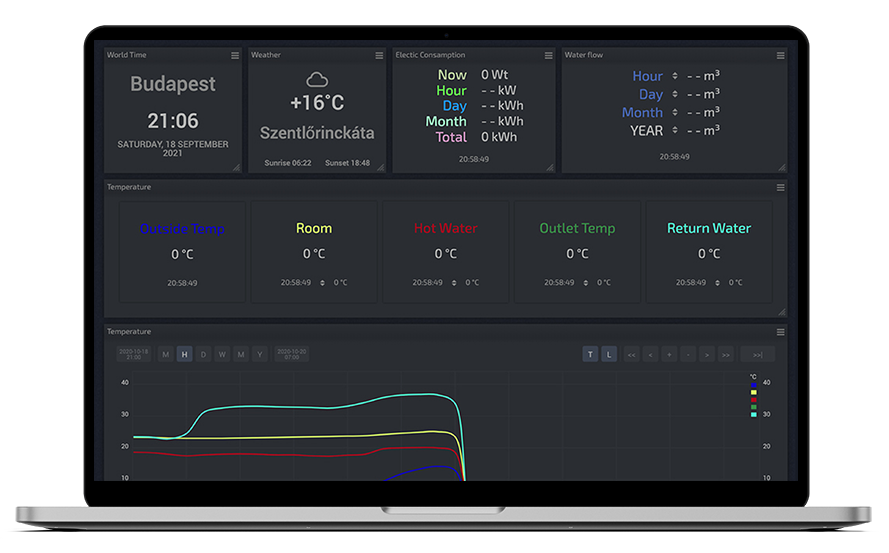This screenshot has height=553, width=889.
Task: Select the Y year range button
Action: (x=259, y=354)
